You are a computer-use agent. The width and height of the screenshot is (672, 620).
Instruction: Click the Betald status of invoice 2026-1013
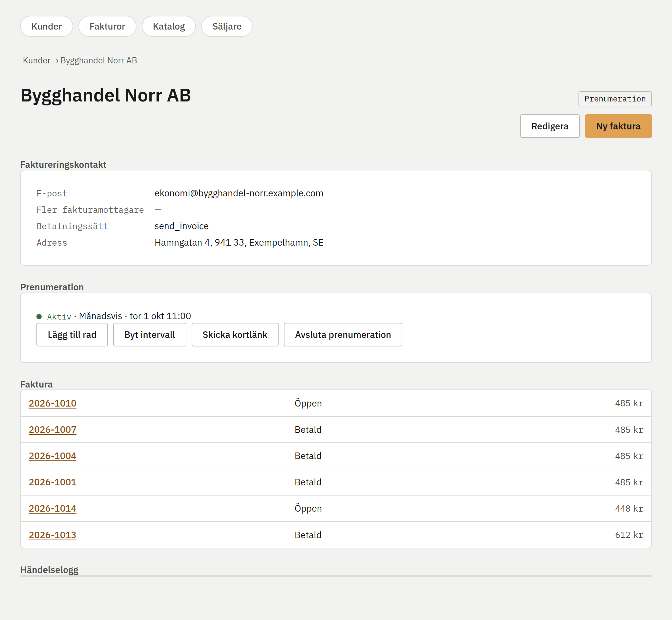click(x=308, y=535)
